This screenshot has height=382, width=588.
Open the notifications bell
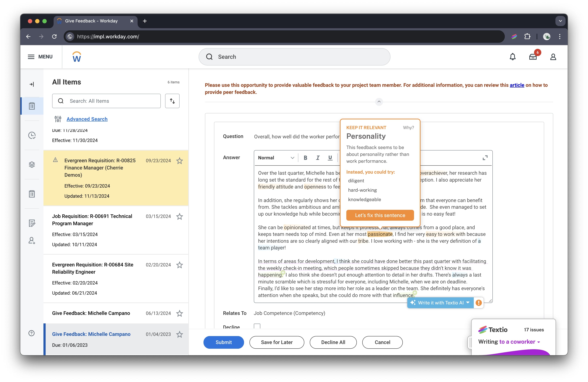(513, 57)
